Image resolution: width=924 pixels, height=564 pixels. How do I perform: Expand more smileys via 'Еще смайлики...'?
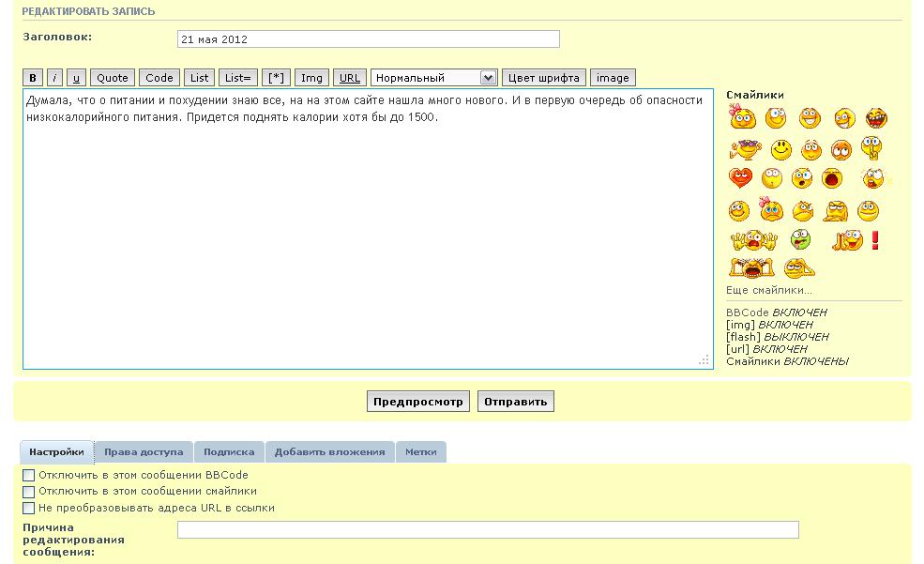[768, 291]
